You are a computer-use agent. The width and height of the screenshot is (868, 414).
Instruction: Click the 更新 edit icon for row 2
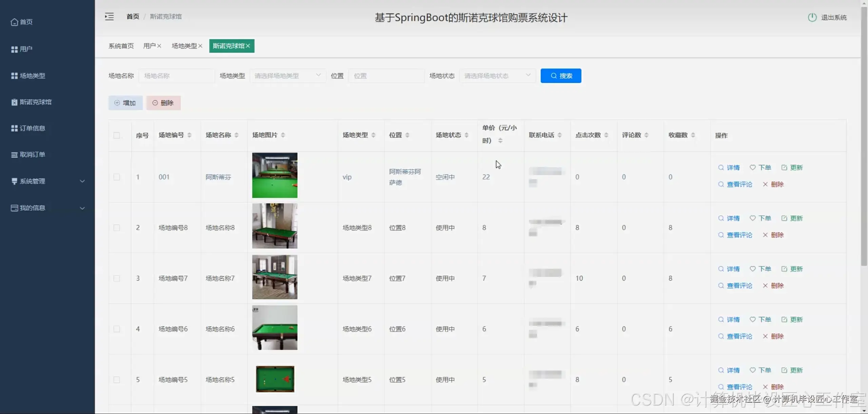click(784, 218)
